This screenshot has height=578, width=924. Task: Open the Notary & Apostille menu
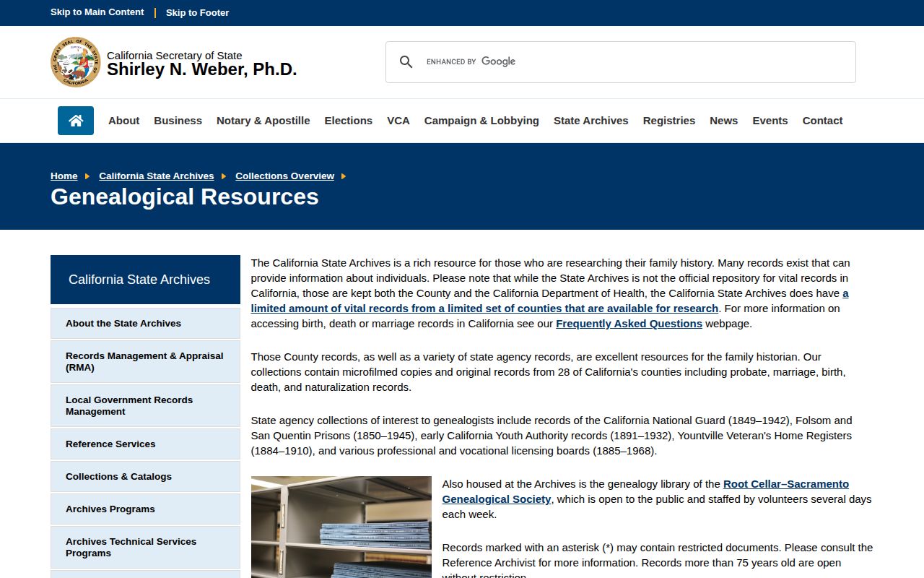pyautogui.click(x=263, y=121)
